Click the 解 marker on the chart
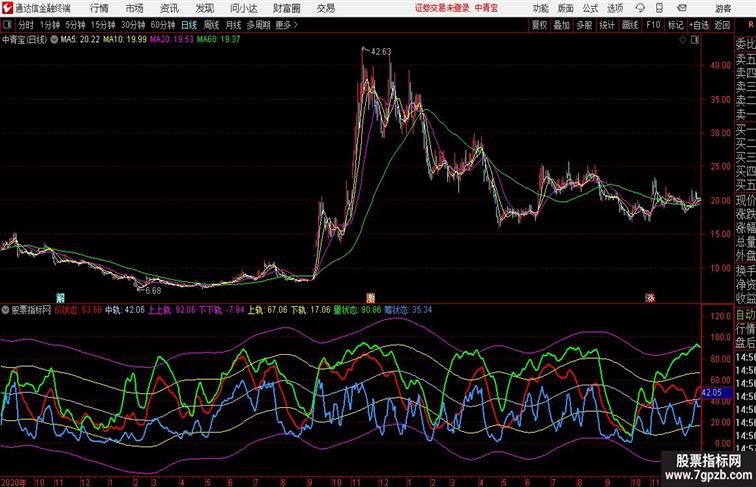 (60, 298)
